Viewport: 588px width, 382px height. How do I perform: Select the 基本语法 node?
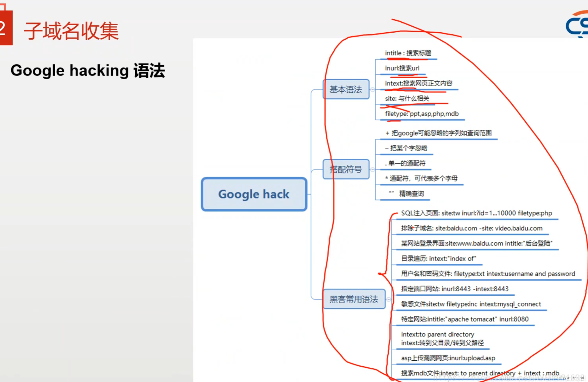coord(346,89)
